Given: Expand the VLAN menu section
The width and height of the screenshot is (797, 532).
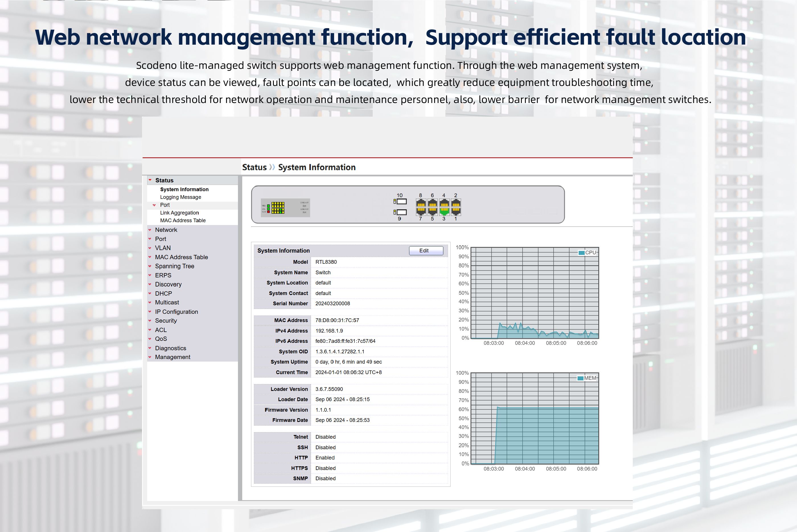Looking at the screenshot, I should pyautogui.click(x=163, y=248).
